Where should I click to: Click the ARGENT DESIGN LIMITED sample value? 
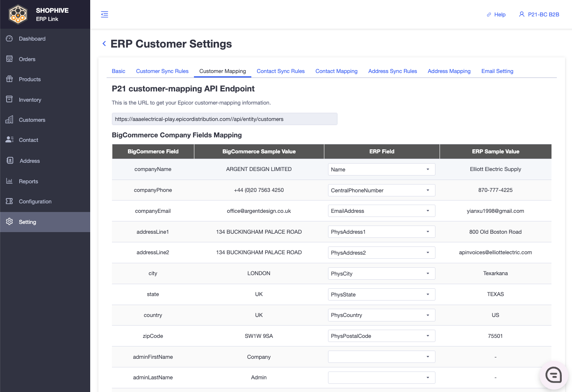(x=259, y=169)
